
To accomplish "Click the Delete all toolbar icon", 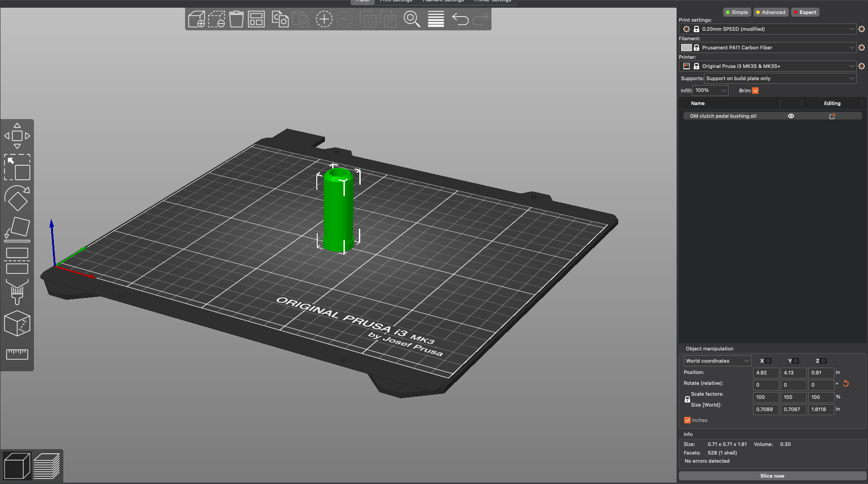I will point(236,19).
